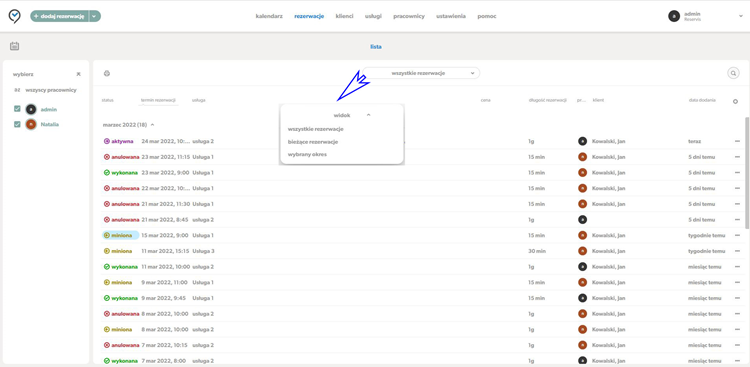Open row menu for 23 mar 2022, 9:00 reservation

(738, 173)
